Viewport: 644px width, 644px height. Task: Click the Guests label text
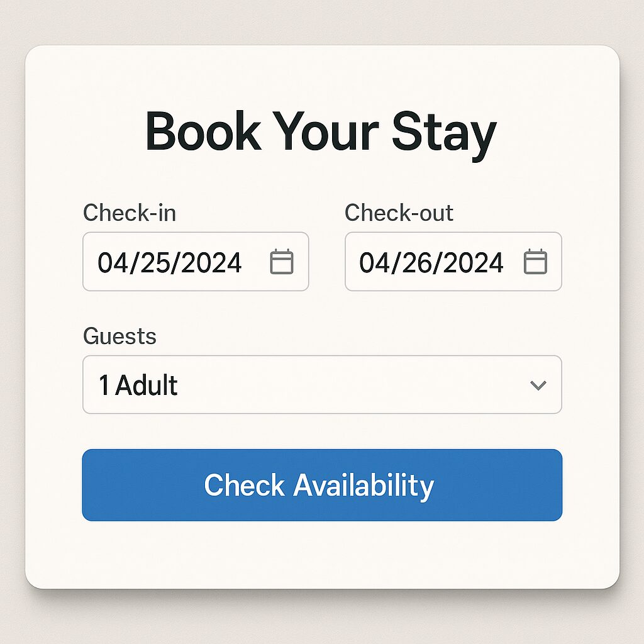pyautogui.click(x=119, y=336)
